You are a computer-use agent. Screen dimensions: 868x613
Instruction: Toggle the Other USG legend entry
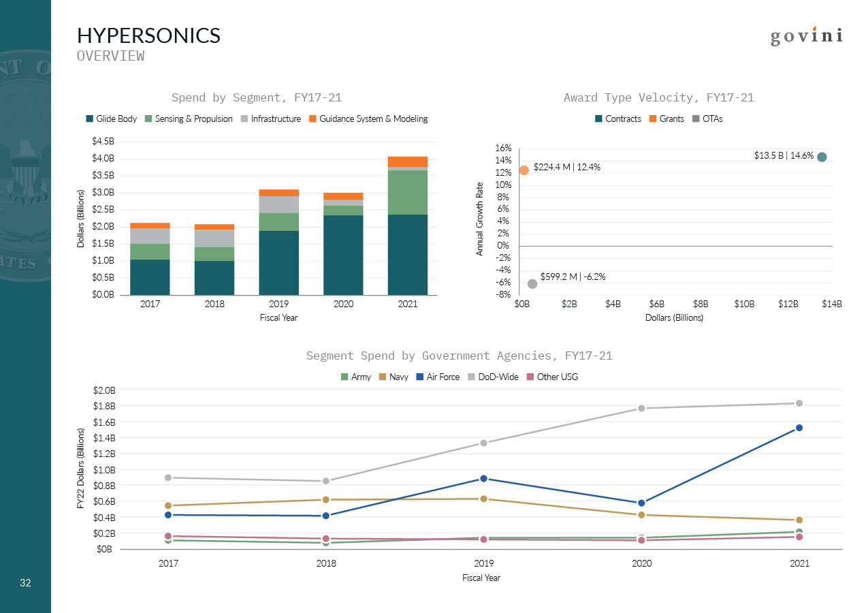pyautogui.click(x=552, y=377)
